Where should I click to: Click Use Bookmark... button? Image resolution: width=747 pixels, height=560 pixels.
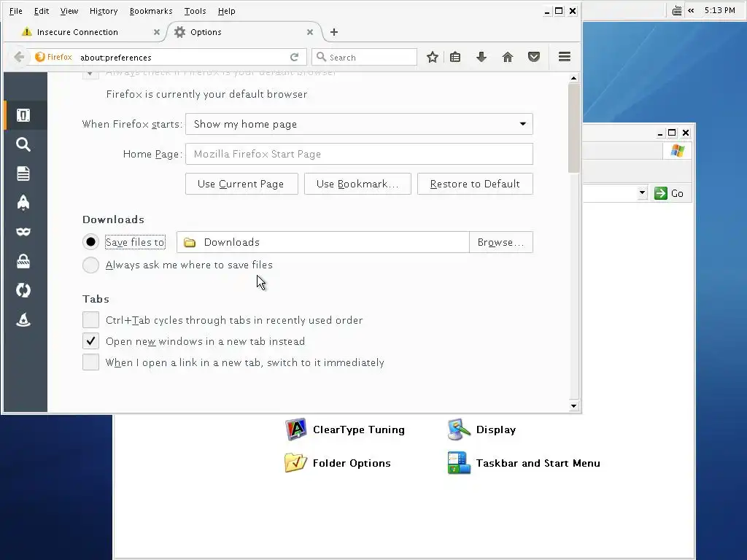[x=357, y=184]
